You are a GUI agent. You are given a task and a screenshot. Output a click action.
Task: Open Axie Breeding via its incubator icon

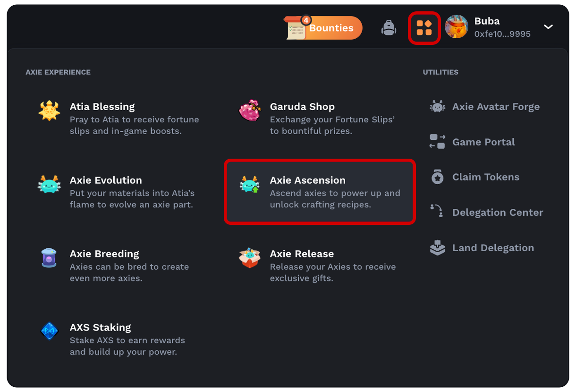tap(49, 257)
